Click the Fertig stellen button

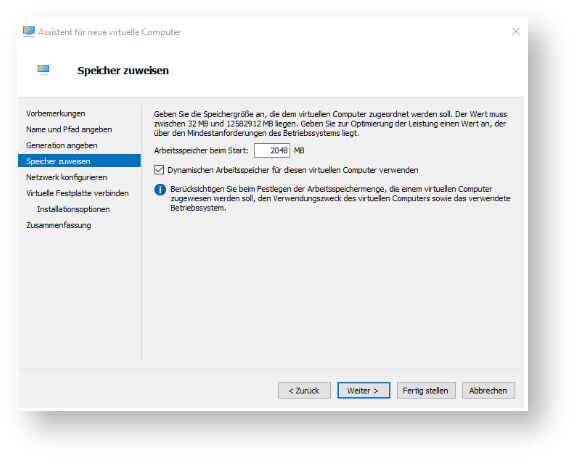[x=426, y=391]
